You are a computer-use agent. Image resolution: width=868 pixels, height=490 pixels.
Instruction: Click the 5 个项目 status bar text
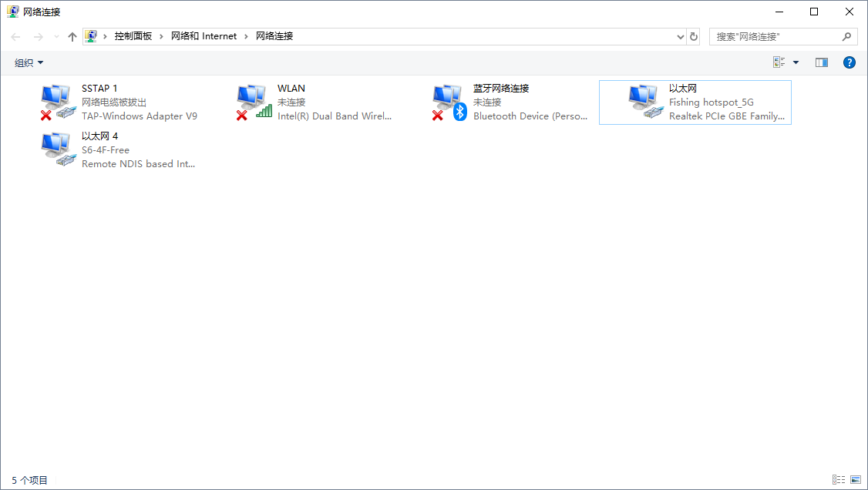coord(30,480)
